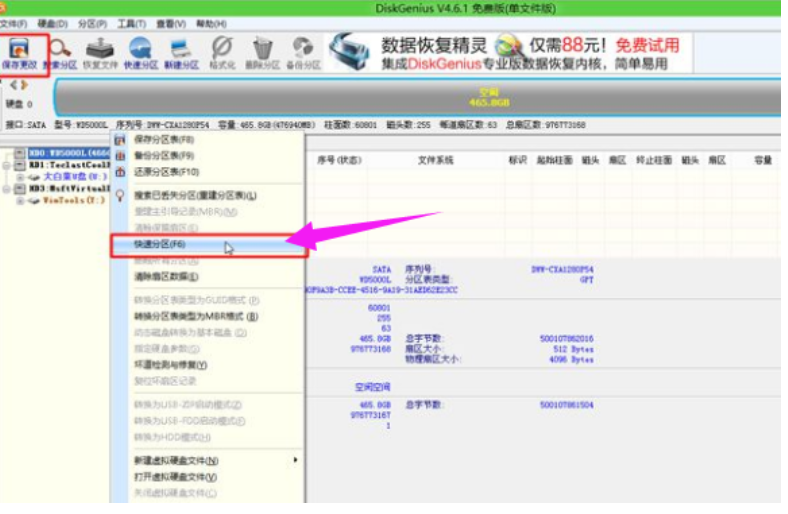The image size is (788, 514).
Task: Click the 快速分区 toolbar icon
Action: point(140,50)
